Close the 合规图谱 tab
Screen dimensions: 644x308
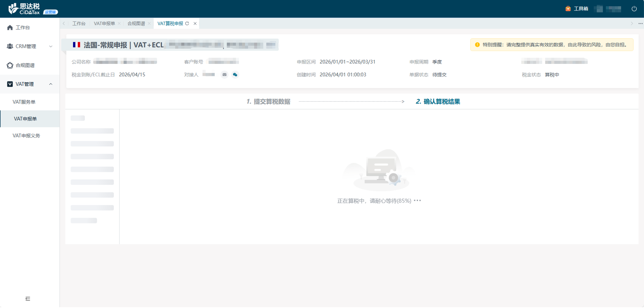149,24
